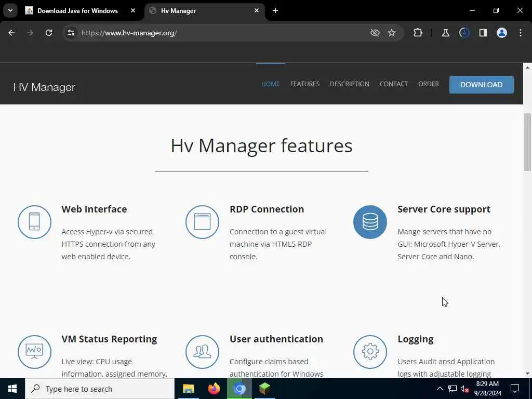Open the Chrome three-dot menu
Viewport: 532px width, 399px height.
[x=520, y=33]
